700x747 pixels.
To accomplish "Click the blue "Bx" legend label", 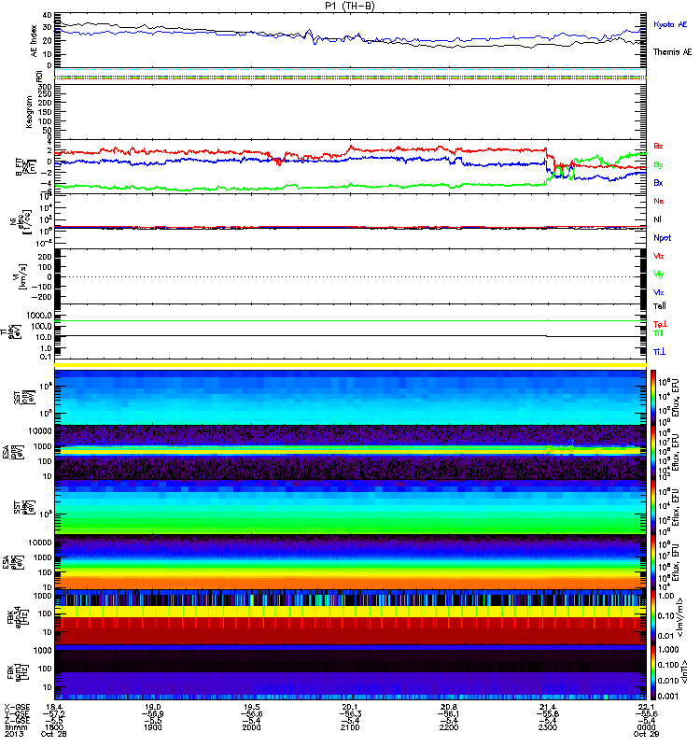I will (658, 182).
